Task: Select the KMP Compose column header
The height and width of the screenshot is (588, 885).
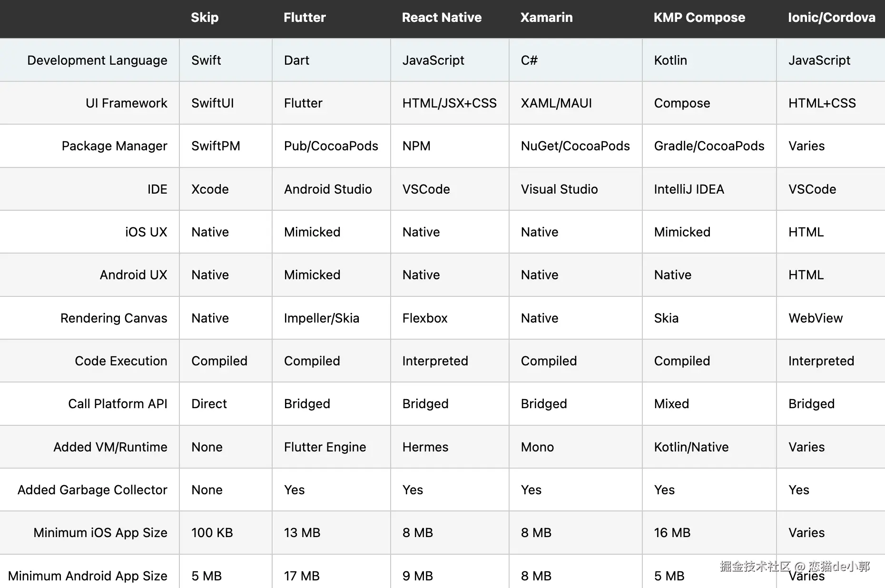Action: (x=699, y=18)
